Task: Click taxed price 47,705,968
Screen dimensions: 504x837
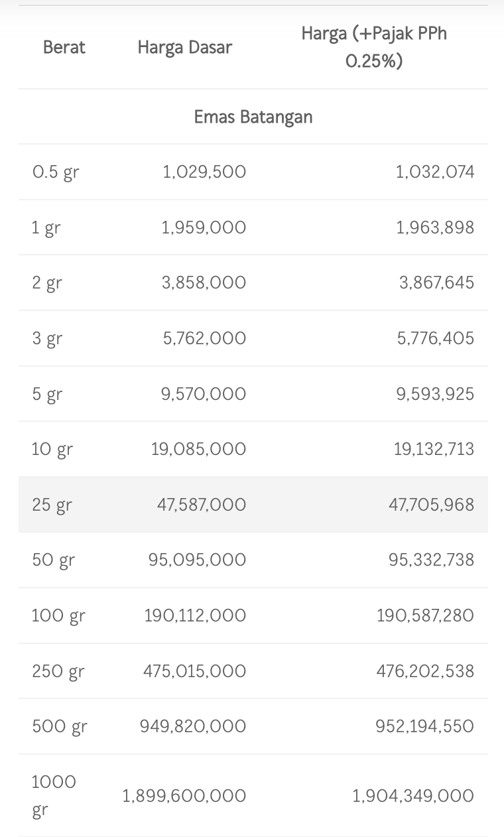Action: coord(431,505)
